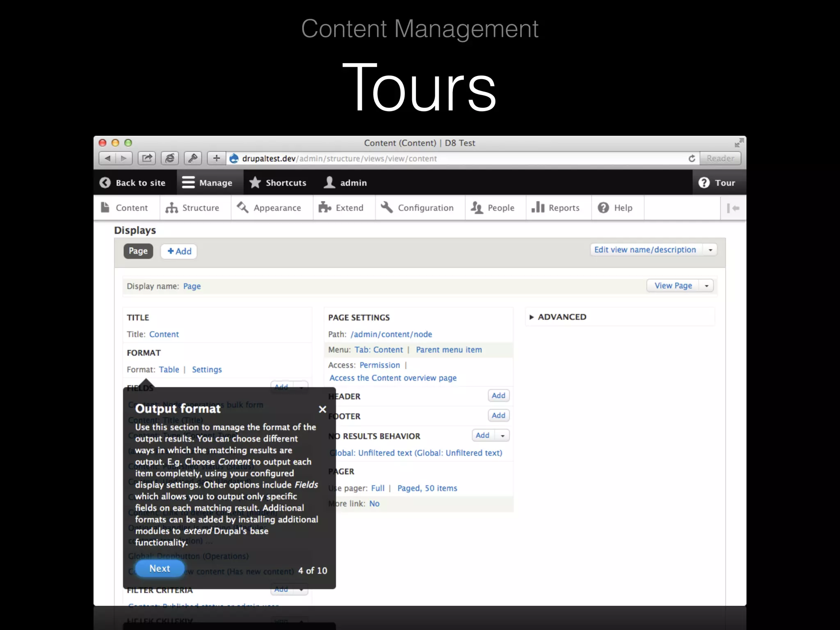Click the plus add-bookmark button
The height and width of the screenshot is (630, 840).
[217, 158]
